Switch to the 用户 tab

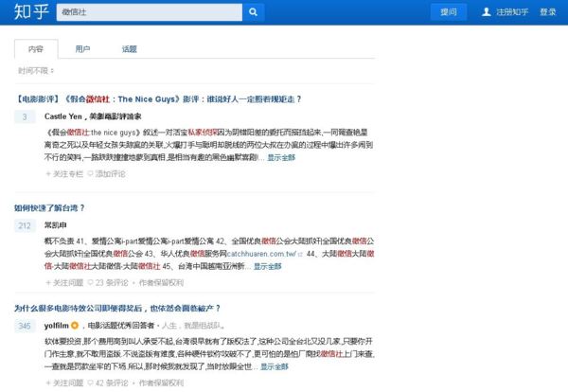[82, 48]
